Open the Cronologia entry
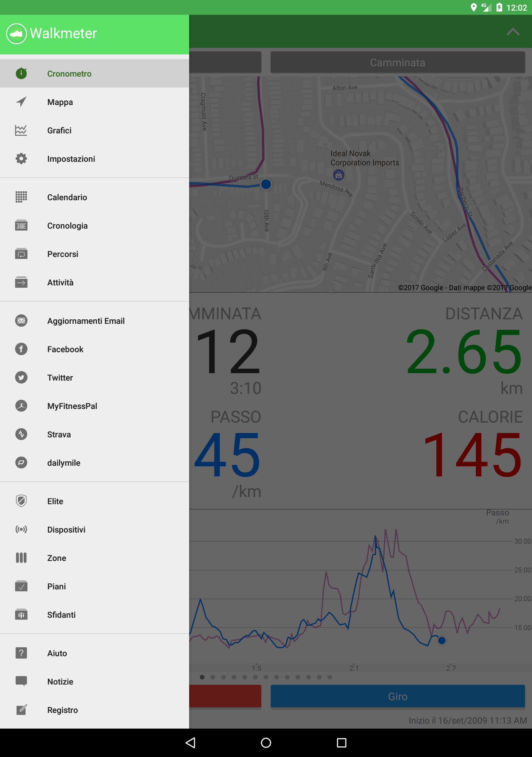The height and width of the screenshot is (757, 532). (x=95, y=226)
